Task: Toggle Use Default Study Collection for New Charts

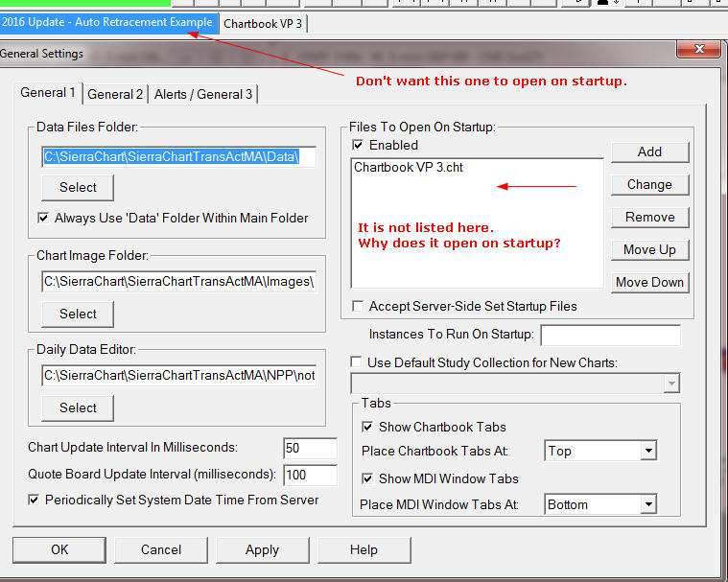Action: click(x=356, y=362)
